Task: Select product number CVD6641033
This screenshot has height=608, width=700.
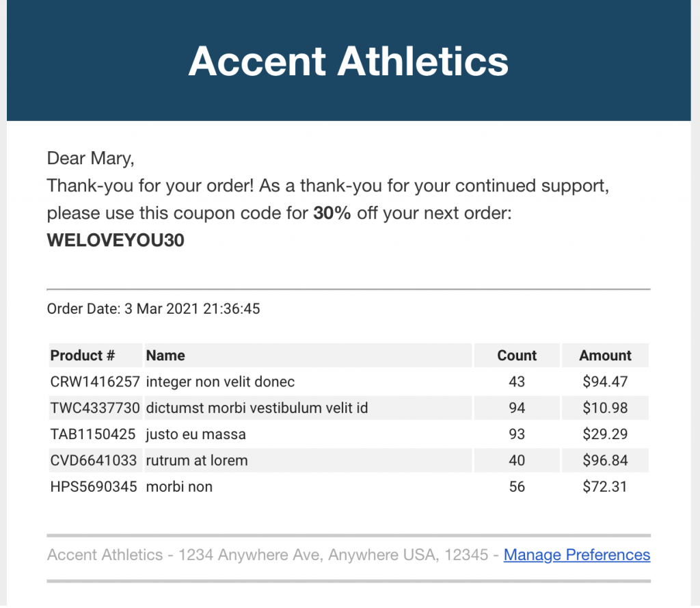Action: [93, 460]
